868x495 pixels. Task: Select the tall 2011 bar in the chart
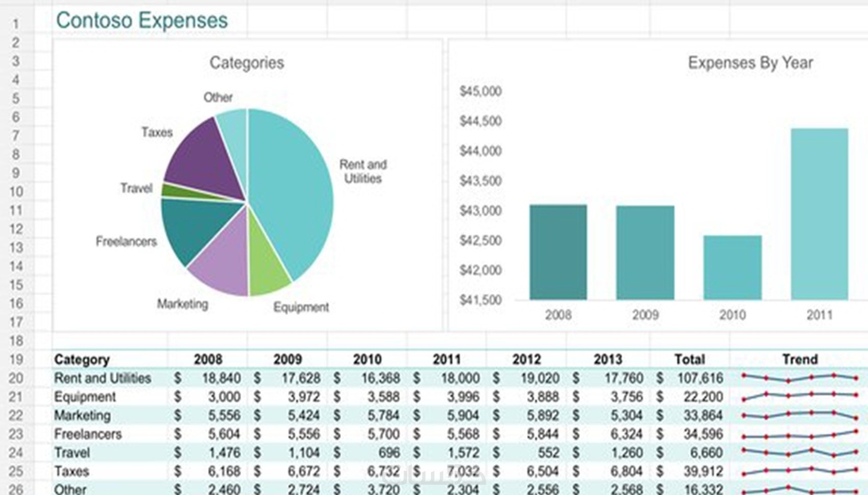tap(819, 214)
